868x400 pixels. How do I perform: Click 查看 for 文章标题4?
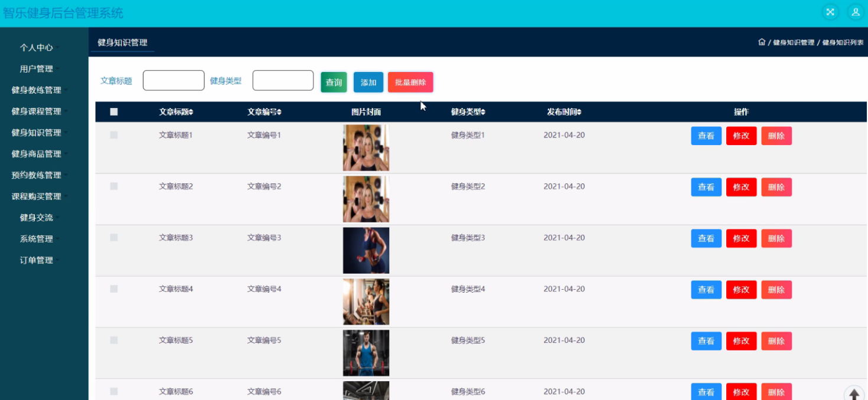click(706, 290)
